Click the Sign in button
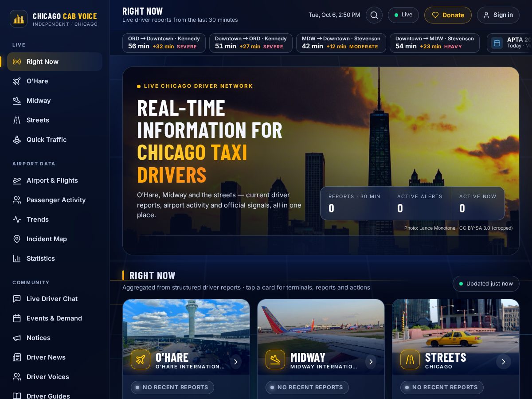Screen dimensions: 532x399 [498, 15]
